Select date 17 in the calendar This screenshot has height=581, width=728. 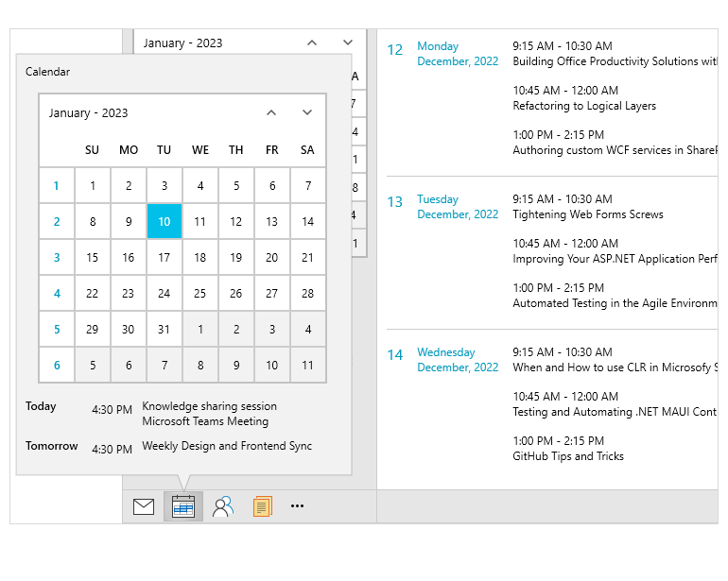165,258
